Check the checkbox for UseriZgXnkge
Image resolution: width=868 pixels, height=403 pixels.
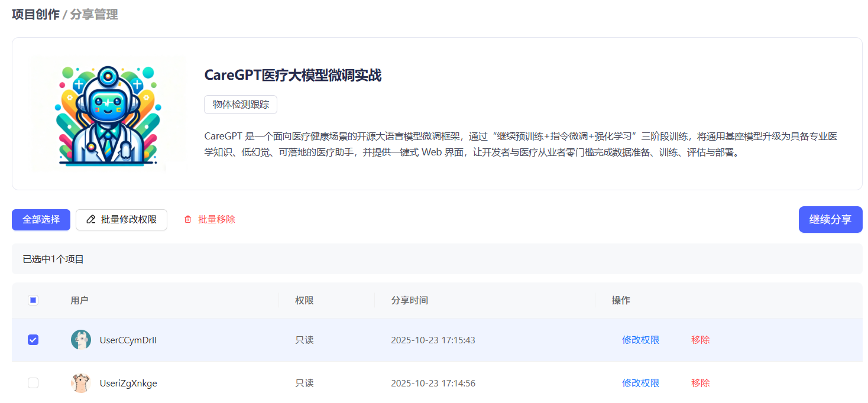point(33,383)
